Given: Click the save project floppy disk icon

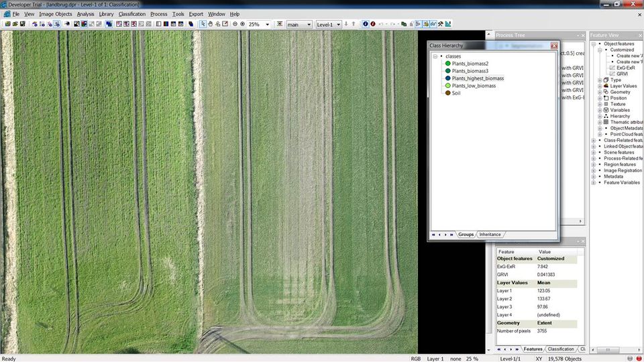Looking at the screenshot, I should (x=23, y=24).
